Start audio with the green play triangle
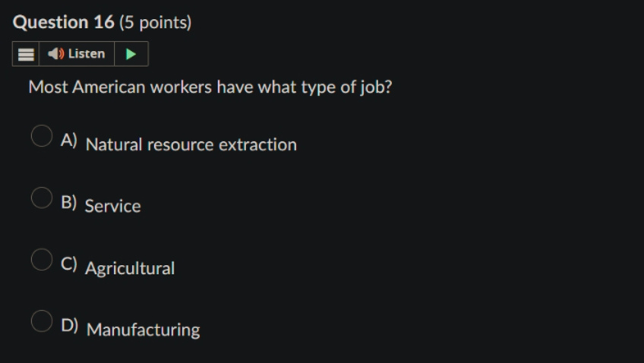This screenshot has width=644, height=363. point(131,54)
